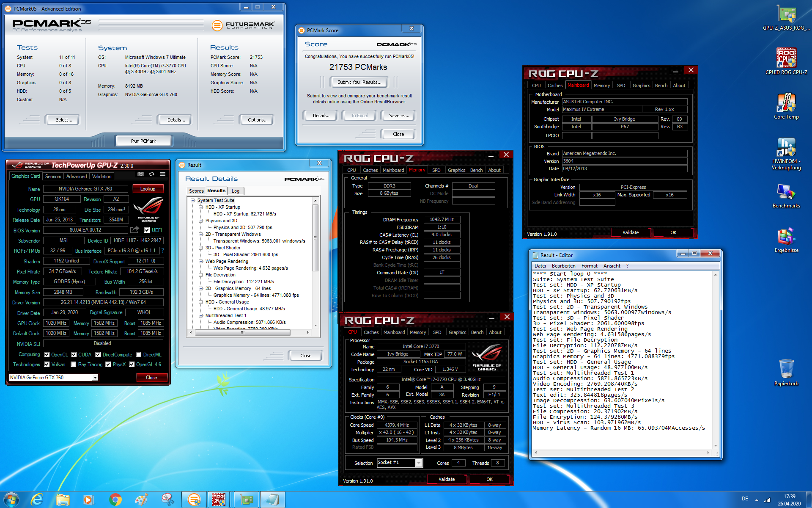
Task: Open CPUID ROG CPU-Z desktop icon
Action: (786, 61)
